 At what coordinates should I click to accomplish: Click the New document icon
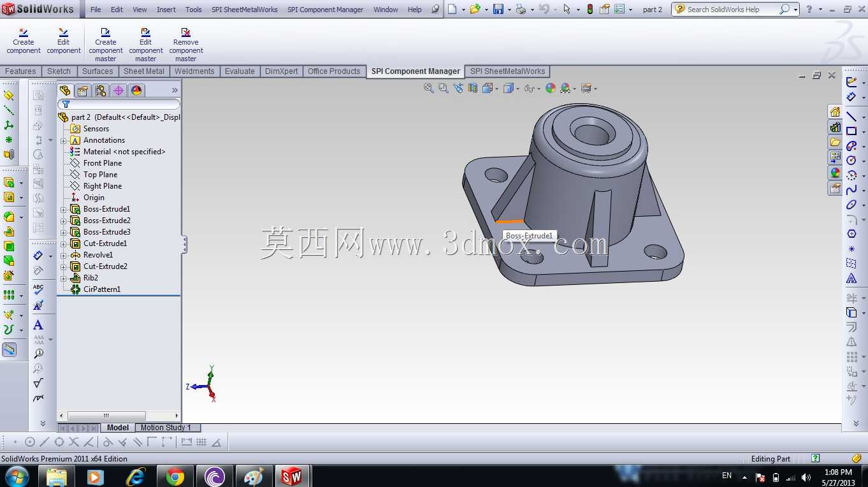(452, 9)
